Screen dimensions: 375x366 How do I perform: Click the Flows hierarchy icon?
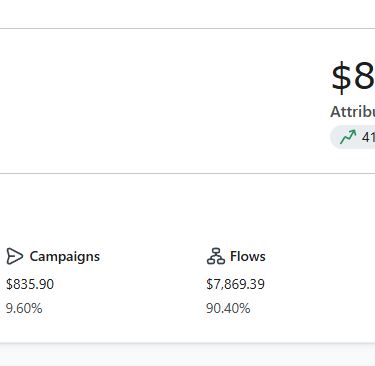pyautogui.click(x=216, y=256)
